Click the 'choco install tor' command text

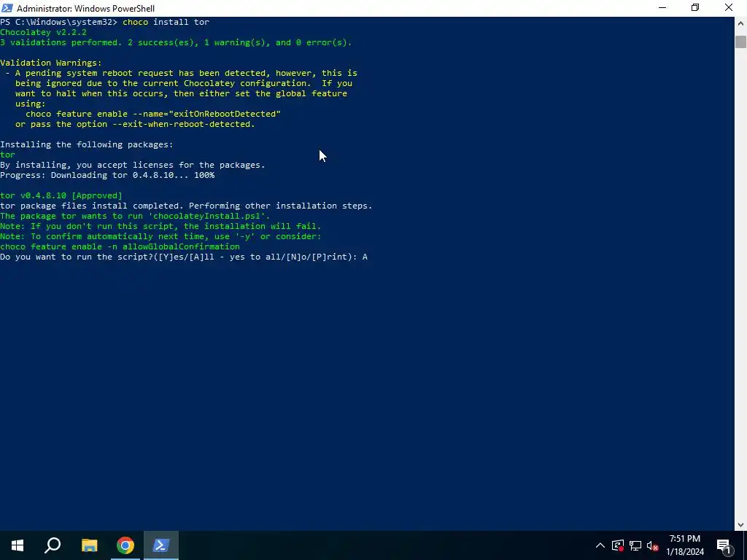[x=166, y=22]
